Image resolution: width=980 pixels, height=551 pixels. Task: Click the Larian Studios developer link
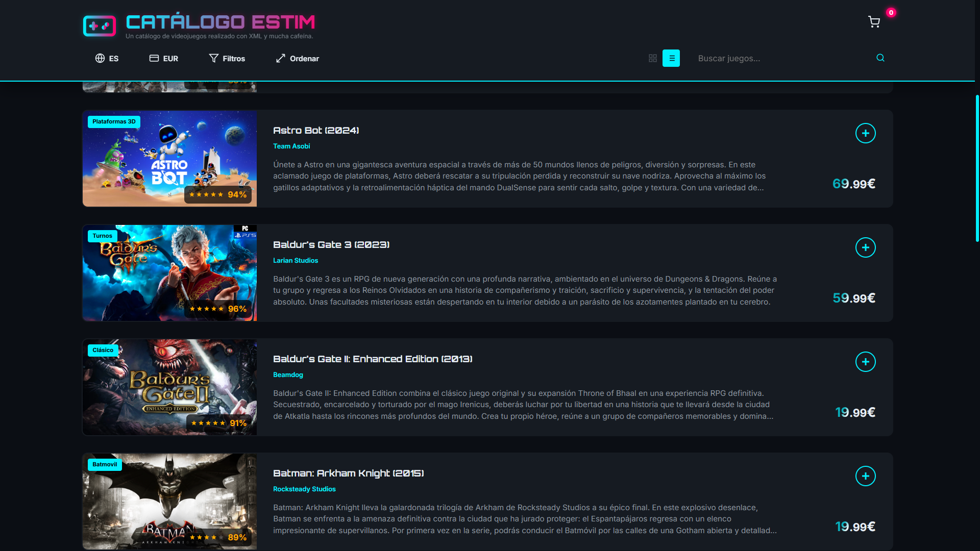pyautogui.click(x=296, y=261)
